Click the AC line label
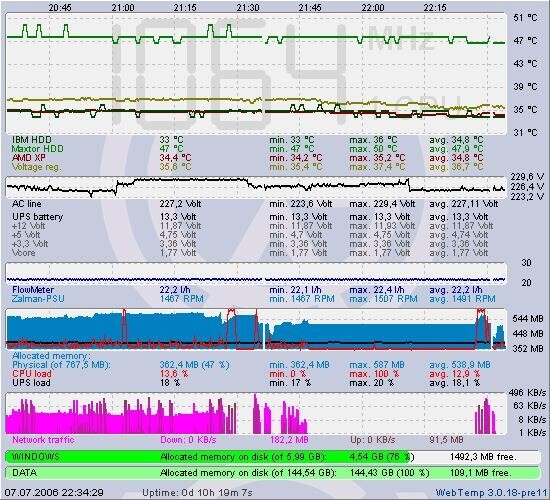550x500 pixels. point(27,204)
